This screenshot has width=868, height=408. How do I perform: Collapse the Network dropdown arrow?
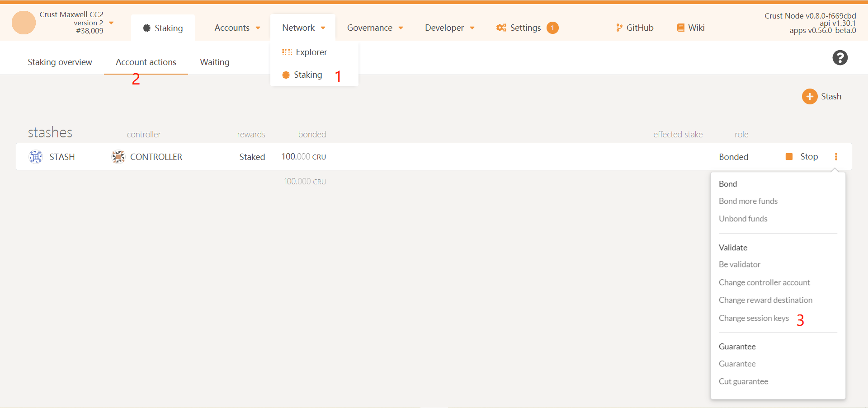[x=323, y=28]
